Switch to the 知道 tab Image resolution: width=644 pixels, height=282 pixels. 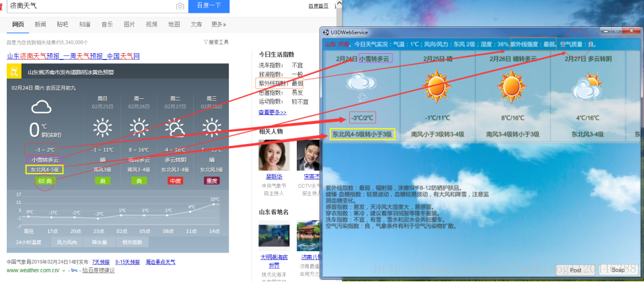85,24
